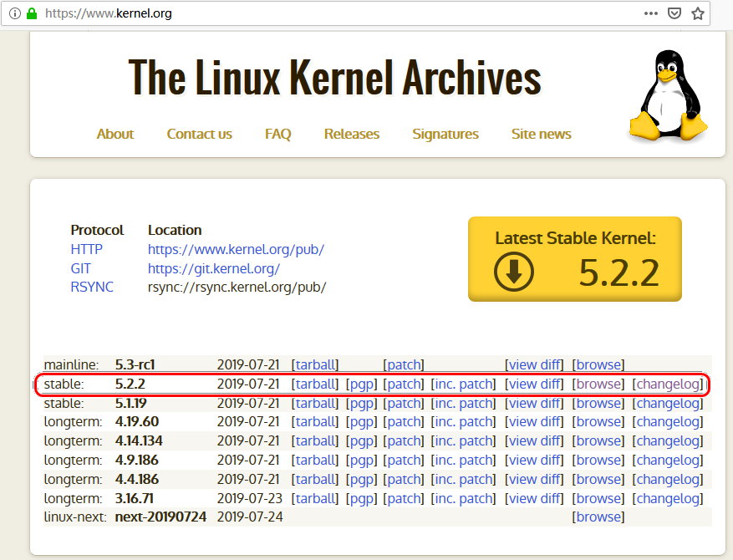Image resolution: width=733 pixels, height=560 pixels.
Task: Click the kernel.org URL in the address bar
Action: pos(109,13)
